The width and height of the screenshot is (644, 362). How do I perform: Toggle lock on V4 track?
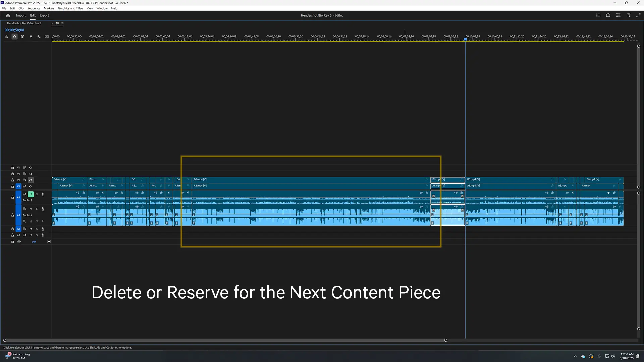click(x=13, y=168)
